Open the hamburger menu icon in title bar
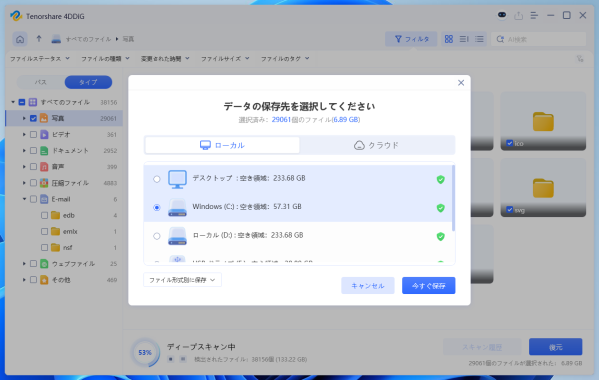Image resolution: width=599 pixels, height=380 pixels. pyautogui.click(x=534, y=16)
